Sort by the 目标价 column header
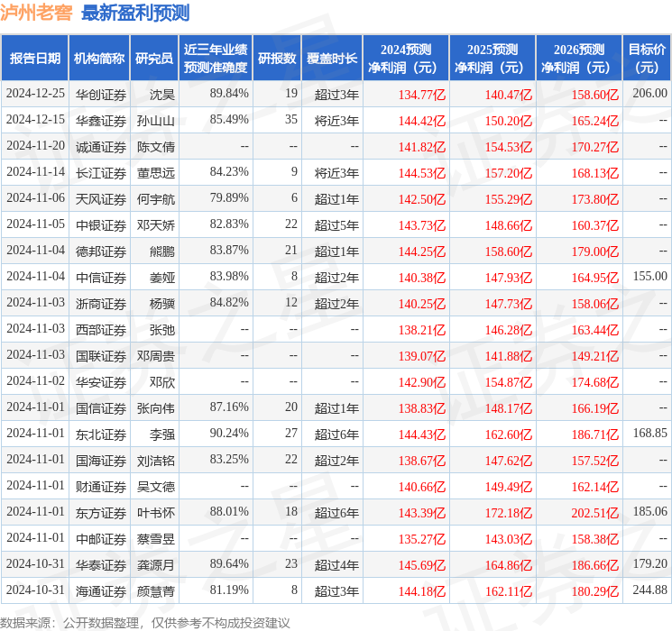 pyautogui.click(x=647, y=59)
